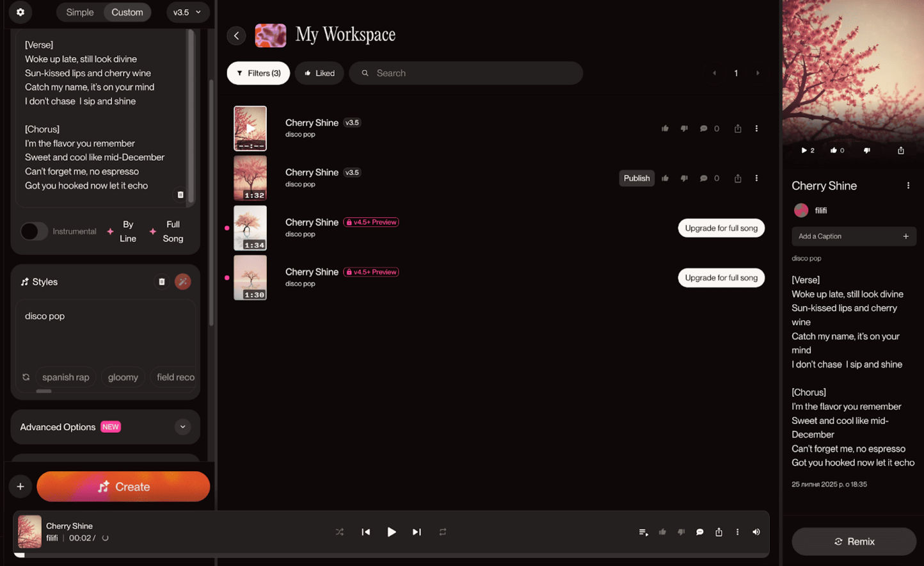Mute audio with the volume icon

coord(756,532)
